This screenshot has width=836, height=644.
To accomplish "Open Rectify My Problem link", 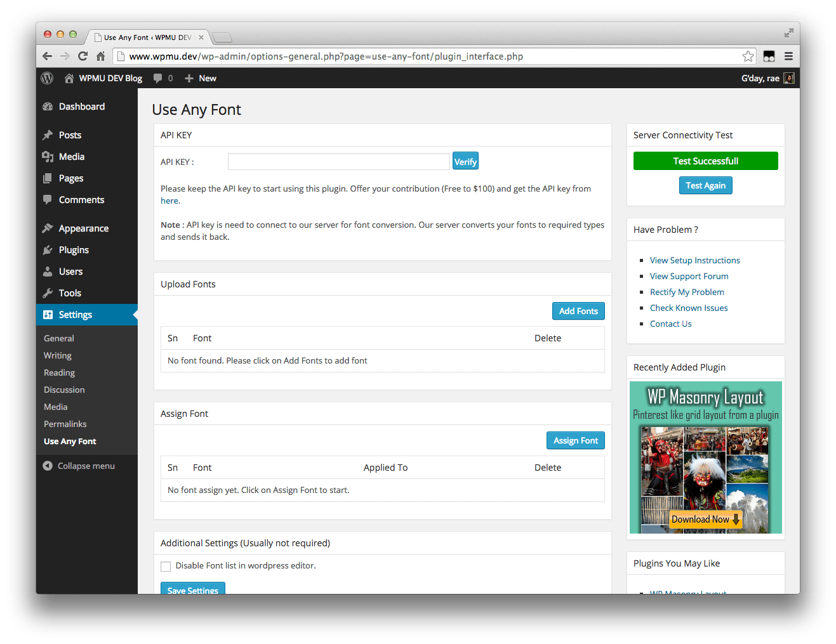I will click(x=687, y=292).
